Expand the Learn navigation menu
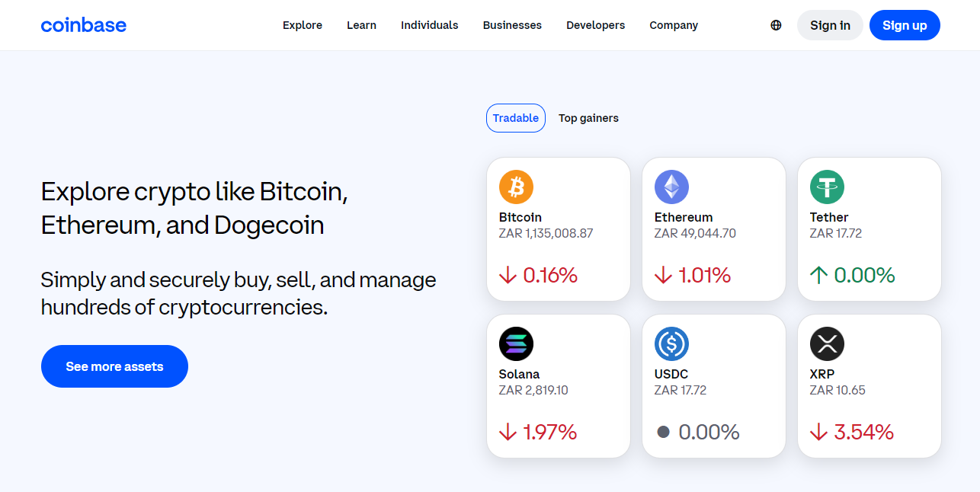This screenshot has height=492, width=980. point(361,25)
